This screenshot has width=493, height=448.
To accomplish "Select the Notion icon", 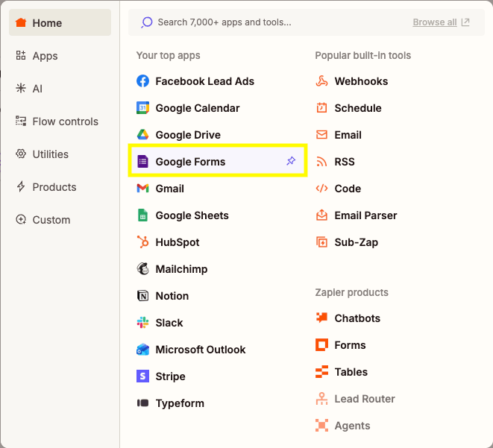I will tap(142, 296).
